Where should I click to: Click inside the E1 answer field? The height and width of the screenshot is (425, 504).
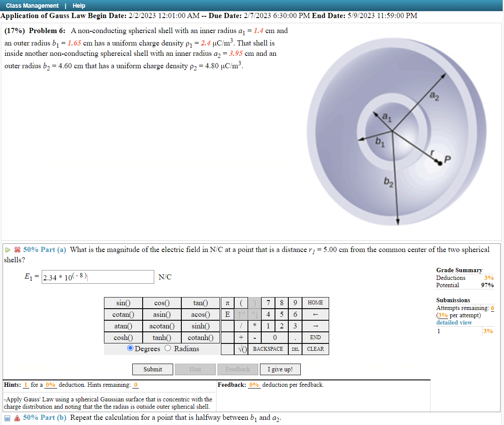pyautogui.click(x=98, y=276)
